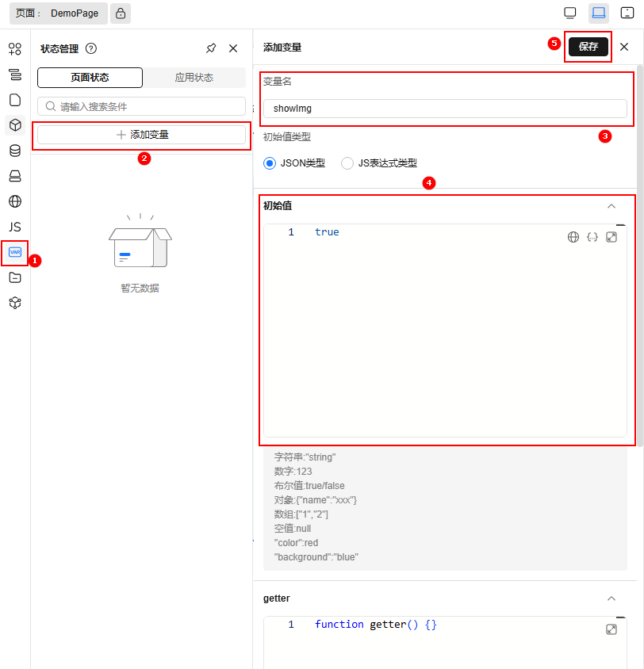Switch to the 应用状态 tab
The width and height of the screenshot is (644, 669).
(x=194, y=78)
